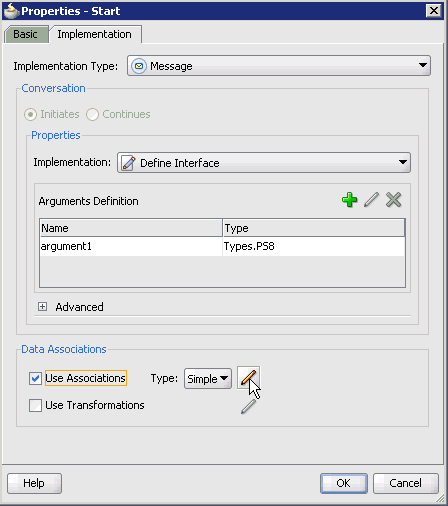The image size is (448, 506).
Task: Switch to the Basic tab
Action: pyautogui.click(x=26, y=34)
